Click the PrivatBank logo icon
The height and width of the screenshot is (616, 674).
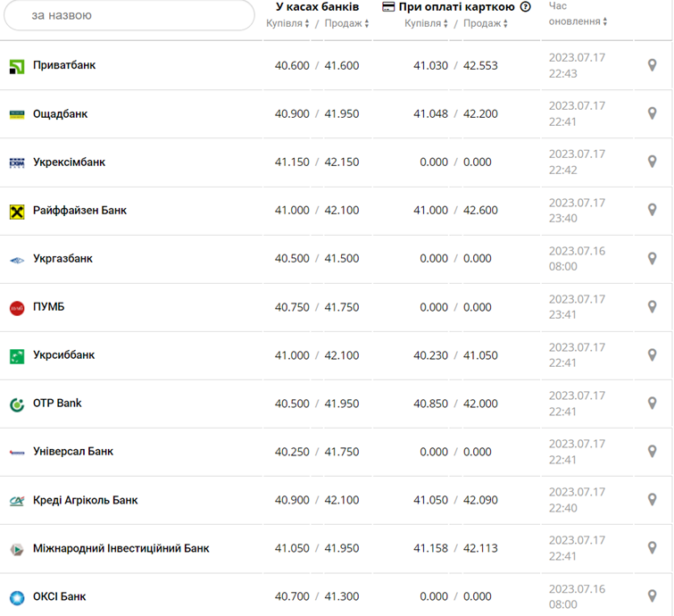pos(16,66)
